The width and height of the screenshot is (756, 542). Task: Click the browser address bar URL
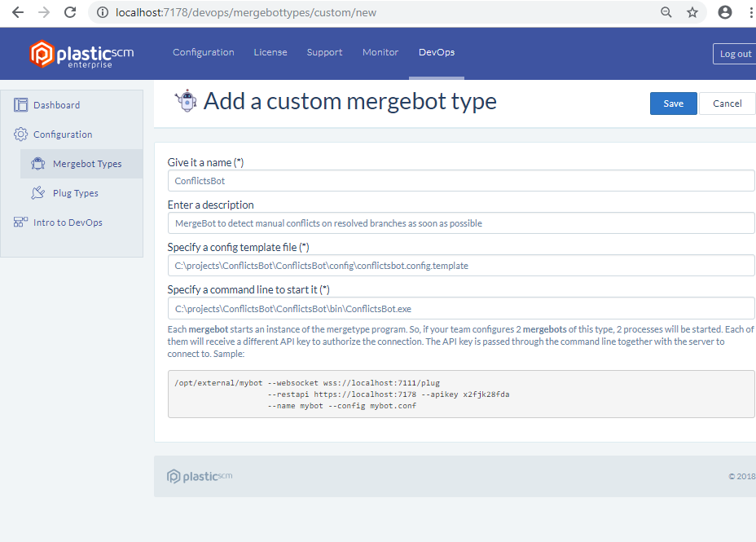246,12
